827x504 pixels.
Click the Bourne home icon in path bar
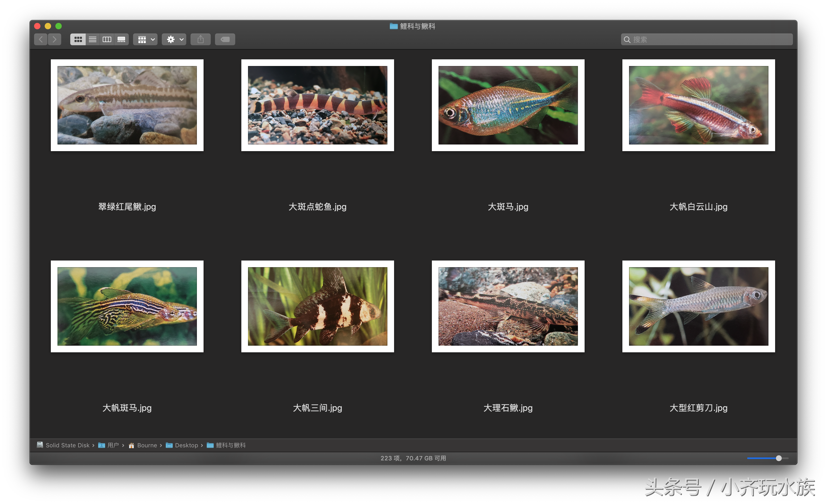[131, 445]
